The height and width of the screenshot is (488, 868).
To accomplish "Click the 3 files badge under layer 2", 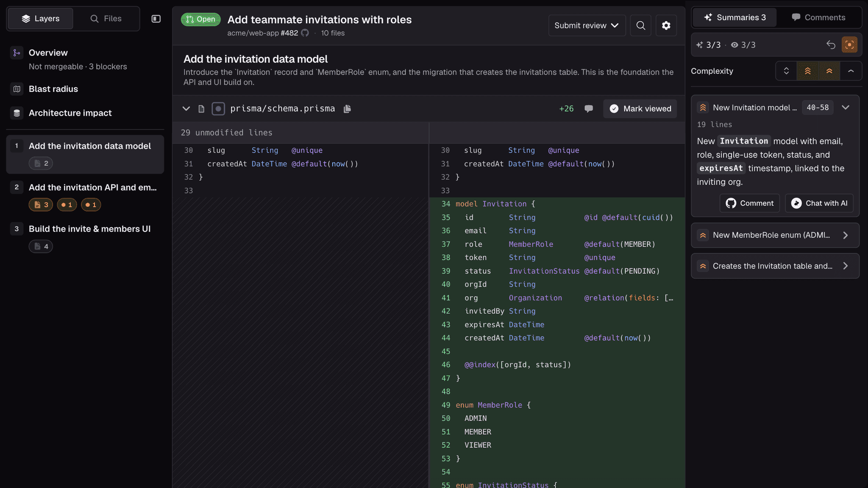I will coord(41,205).
